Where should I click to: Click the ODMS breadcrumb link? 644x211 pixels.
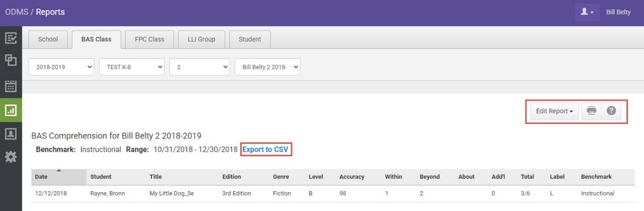coord(16,12)
